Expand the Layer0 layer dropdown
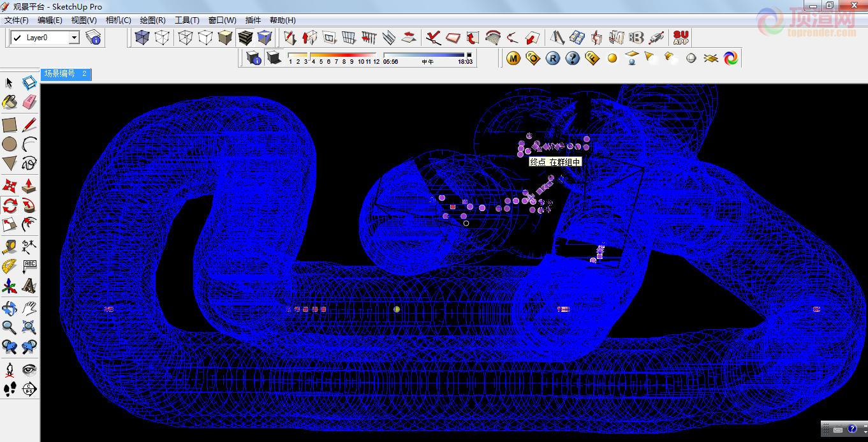The height and width of the screenshot is (442, 868). (x=74, y=38)
